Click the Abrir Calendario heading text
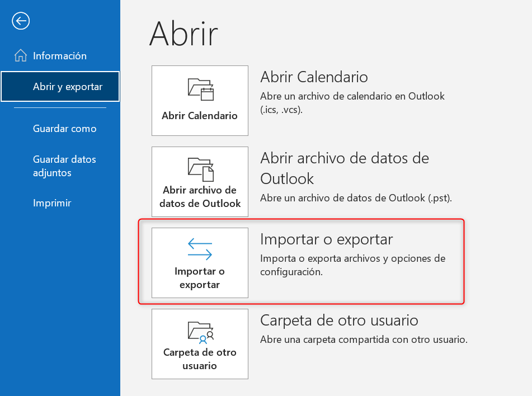This screenshot has height=396, width=532. (314, 77)
